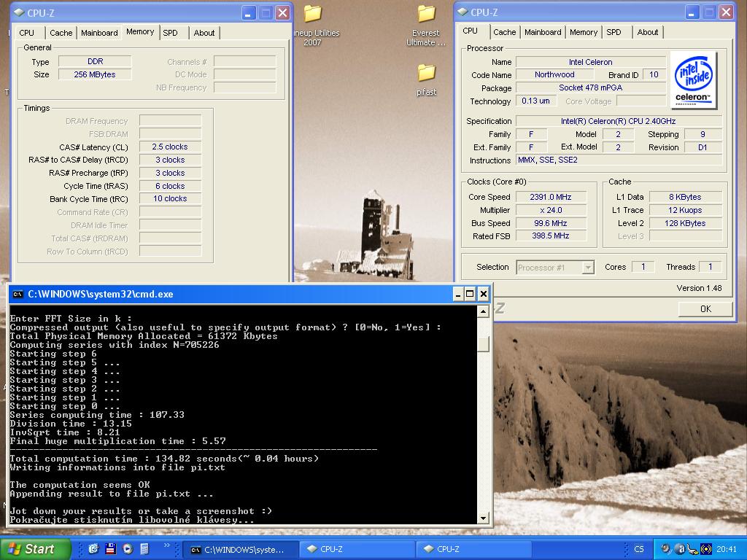Screen dimensions: 747x560
Task: Click the right CPU-Z window title icon
Action: click(x=462, y=12)
